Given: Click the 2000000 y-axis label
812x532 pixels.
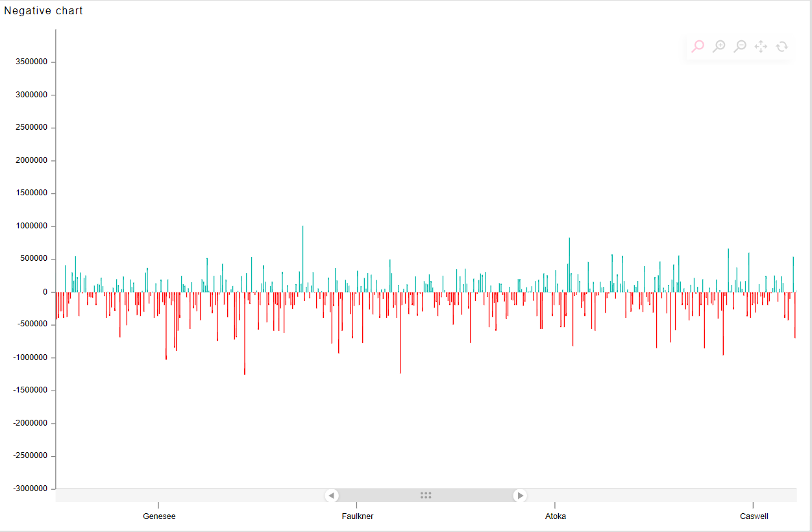Looking at the screenshot, I should pyautogui.click(x=31, y=160).
